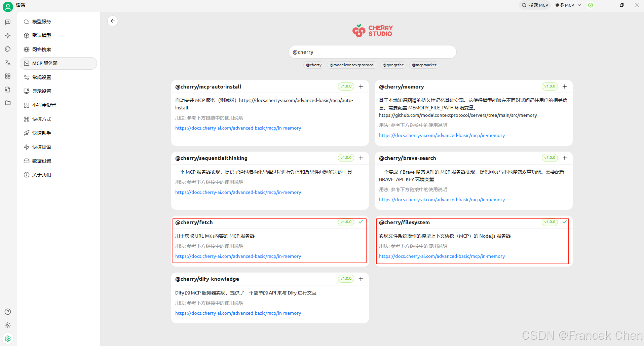Open the files folder sidebar icon
This screenshot has width=644, height=346.
pyautogui.click(x=8, y=103)
